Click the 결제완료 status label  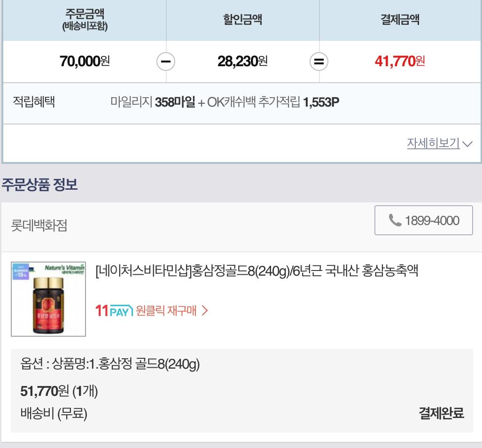pyautogui.click(x=441, y=413)
